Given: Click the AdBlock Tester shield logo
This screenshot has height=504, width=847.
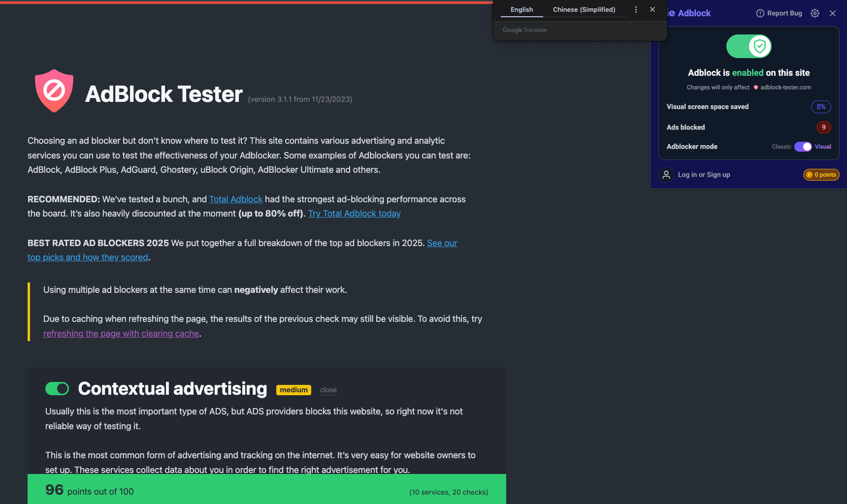Looking at the screenshot, I should coord(54,91).
